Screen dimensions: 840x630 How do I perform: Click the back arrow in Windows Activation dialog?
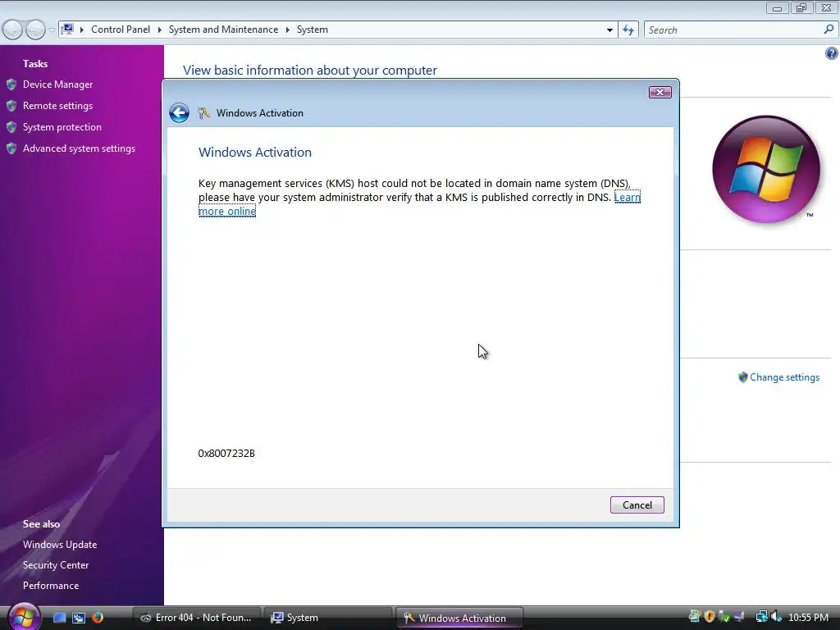point(179,112)
